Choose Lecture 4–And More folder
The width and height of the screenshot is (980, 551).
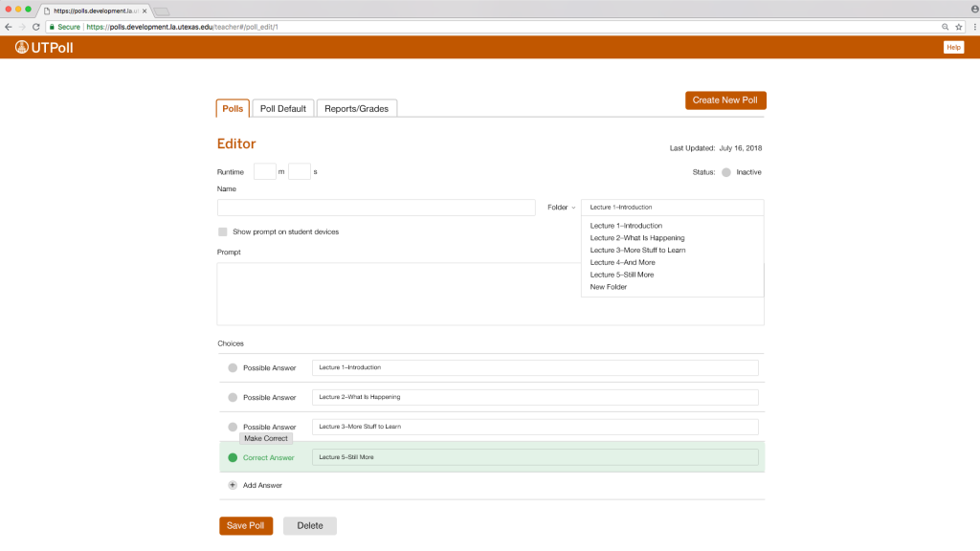click(622, 262)
